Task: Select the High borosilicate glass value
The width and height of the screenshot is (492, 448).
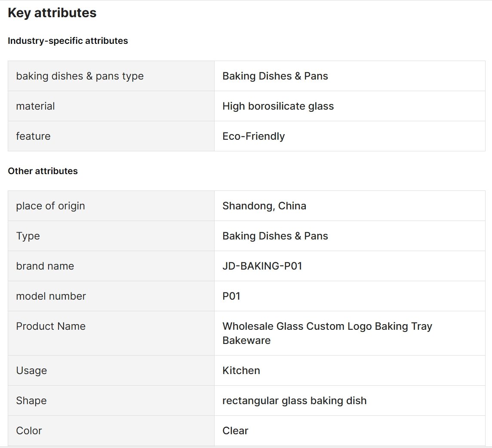Action: (x=278, y=106)
